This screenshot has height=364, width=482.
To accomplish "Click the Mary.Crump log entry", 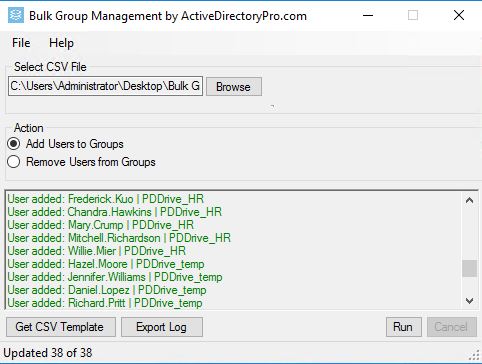I will 100,225.
